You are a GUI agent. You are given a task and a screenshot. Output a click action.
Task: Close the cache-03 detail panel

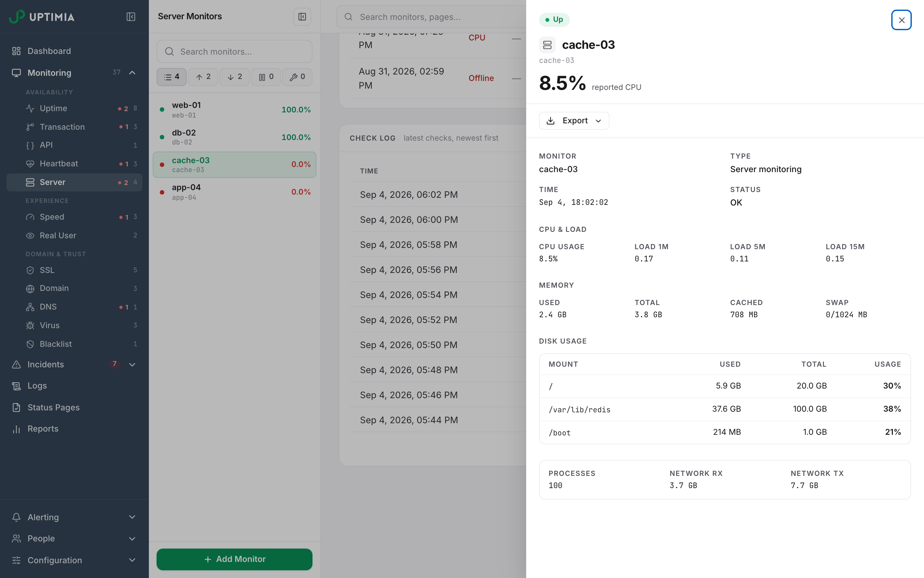(902, 20)
